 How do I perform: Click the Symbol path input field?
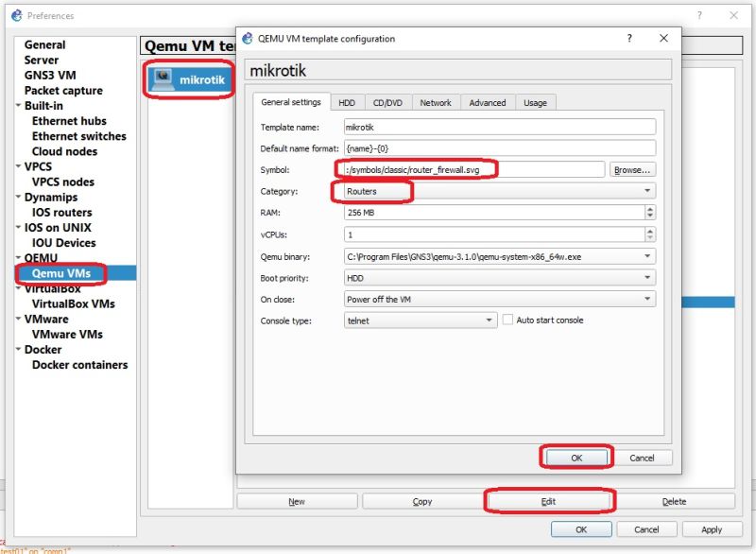474,170
